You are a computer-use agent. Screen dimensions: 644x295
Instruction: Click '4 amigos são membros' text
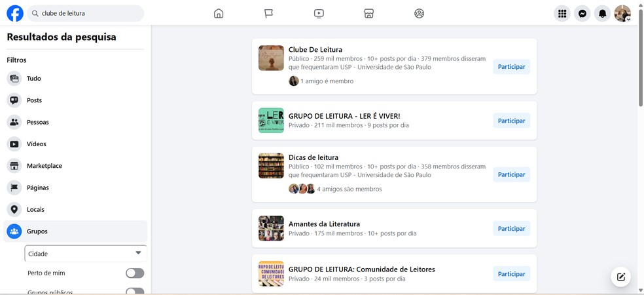(x=349, y=189)
